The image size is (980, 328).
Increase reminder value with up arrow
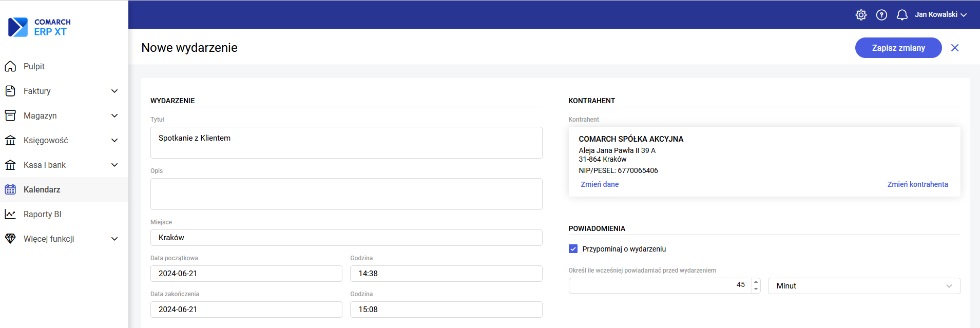click(756, 282)
